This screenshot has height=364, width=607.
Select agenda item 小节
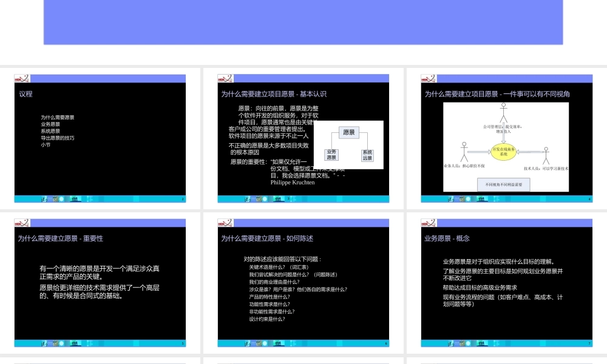(x=46, y=145)
